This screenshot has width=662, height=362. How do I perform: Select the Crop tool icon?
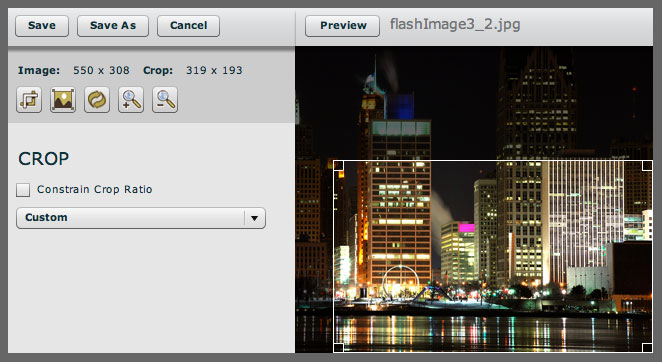(x=29, y=100)
